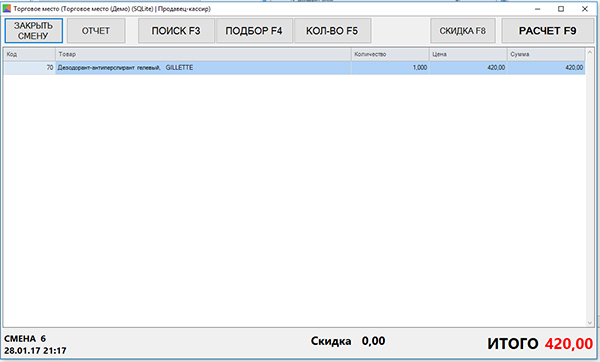Click the red ИТОГО total 420,00
The width and height of the screenshot is (600, 362).
pos(569,344)
